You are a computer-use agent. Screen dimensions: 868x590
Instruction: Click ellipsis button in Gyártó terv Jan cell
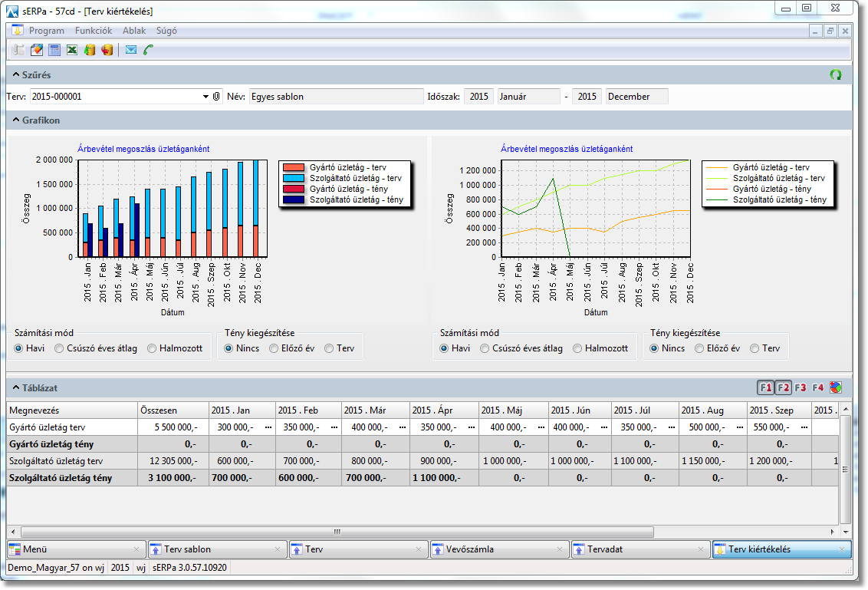pyautogui.click(x=268, y=427)
